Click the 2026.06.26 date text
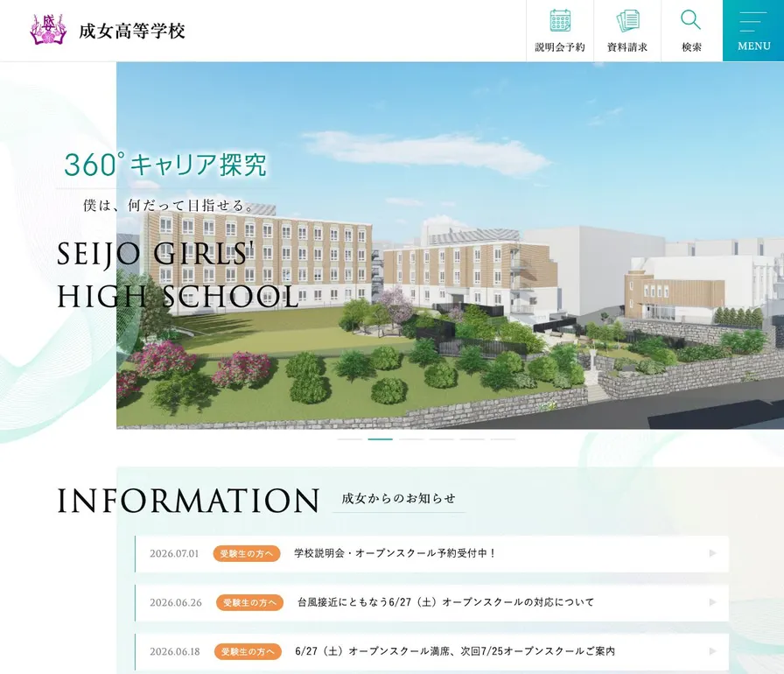The image size is (784, 674). click(x=176, y=602)
